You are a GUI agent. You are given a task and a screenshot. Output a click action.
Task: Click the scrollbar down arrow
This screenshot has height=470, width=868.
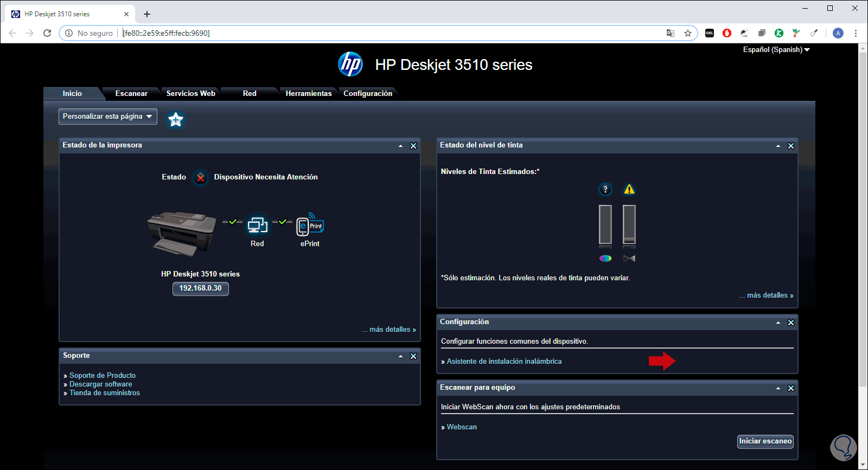pyautogui.click(x=863, y=465)
